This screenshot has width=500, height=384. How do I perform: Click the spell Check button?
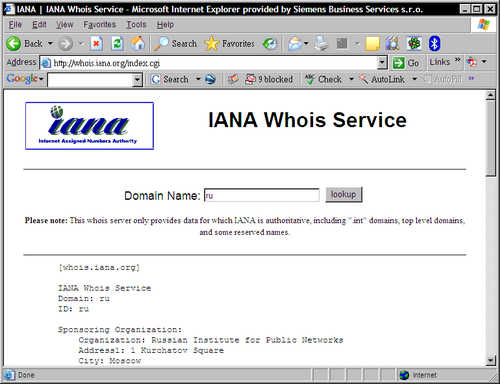click(x=323, y=79)
